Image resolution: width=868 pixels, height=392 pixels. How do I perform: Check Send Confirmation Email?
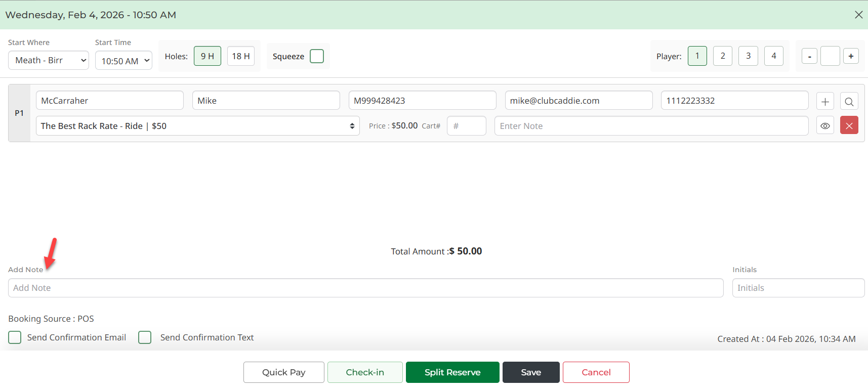[x=15, y=337]
